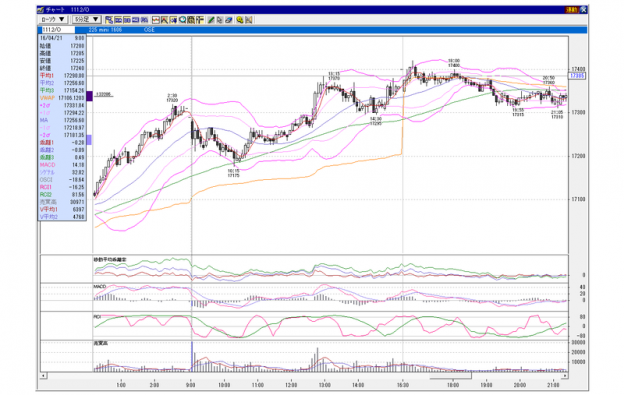The width and height of the screenshot is (624, 395).
Task: Click the chart scrollbar right arrow
Action: (x=565, y=375)
